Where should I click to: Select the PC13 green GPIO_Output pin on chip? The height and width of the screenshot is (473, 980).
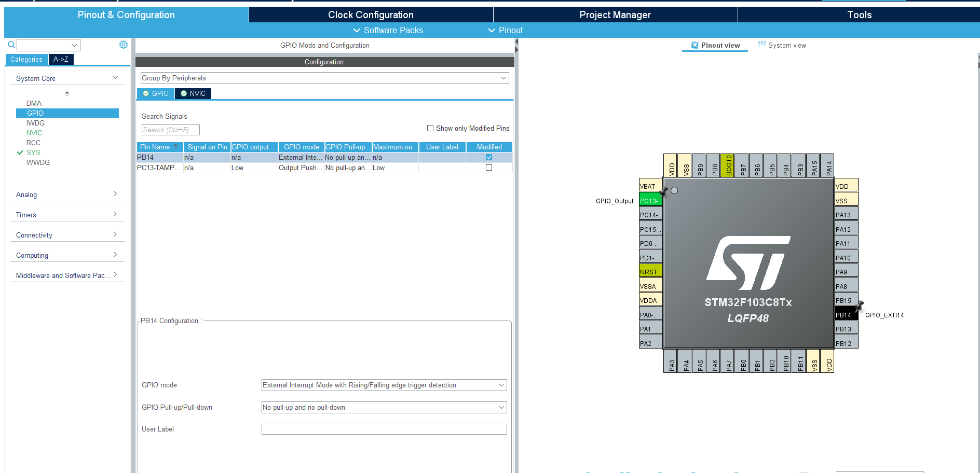coord(650,201)
